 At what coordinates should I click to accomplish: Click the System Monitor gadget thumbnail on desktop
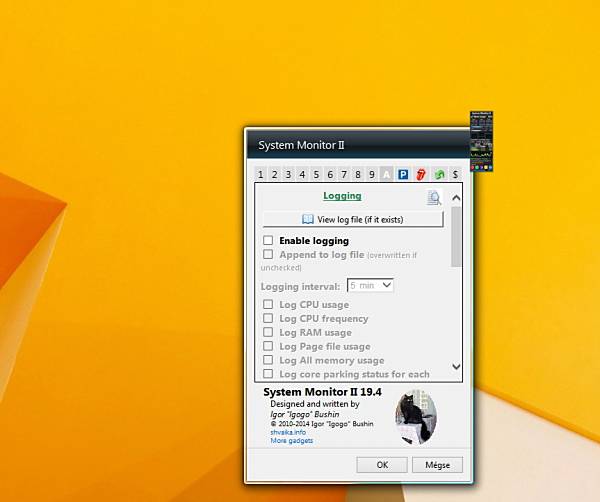pyautogui.click(x=481, y=141)
